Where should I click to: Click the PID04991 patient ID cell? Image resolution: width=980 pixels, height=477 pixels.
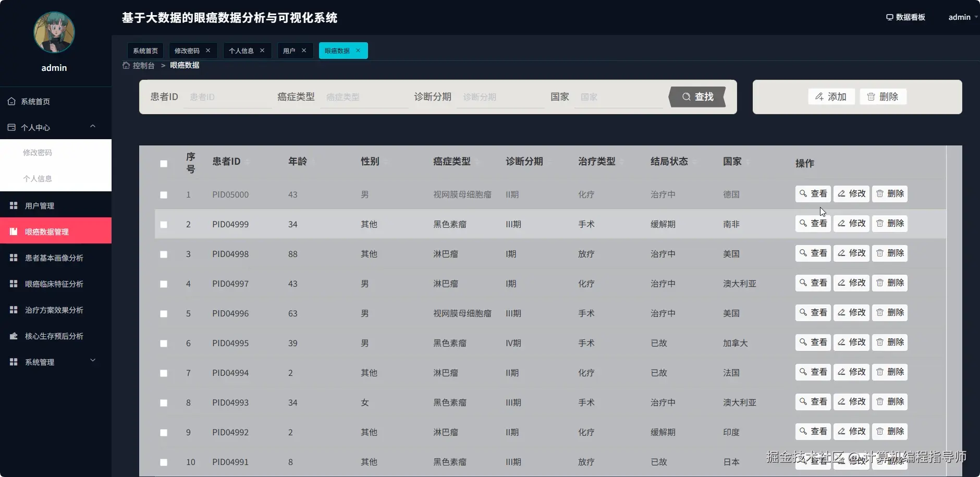230,462
